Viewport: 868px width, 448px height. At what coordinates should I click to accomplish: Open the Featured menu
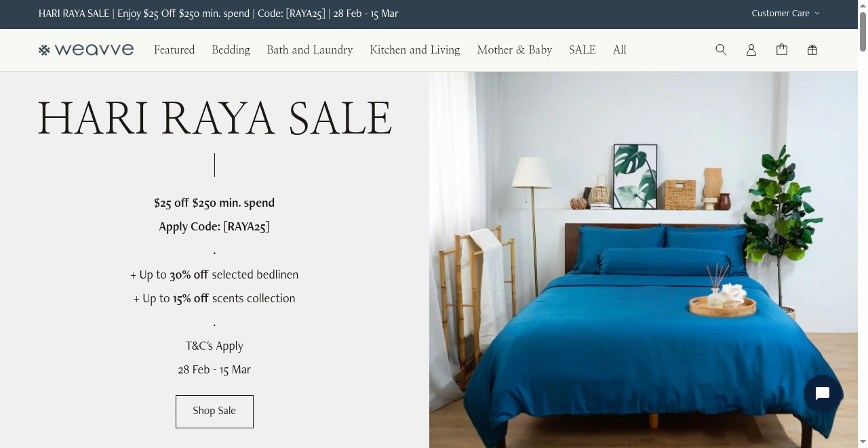(x=174, y=49)
